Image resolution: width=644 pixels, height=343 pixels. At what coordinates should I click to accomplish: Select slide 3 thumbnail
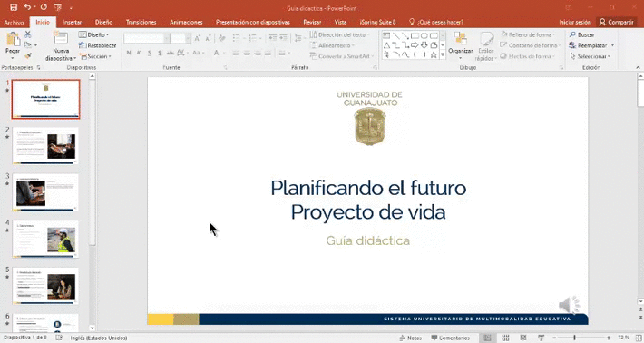click(45, 192)
